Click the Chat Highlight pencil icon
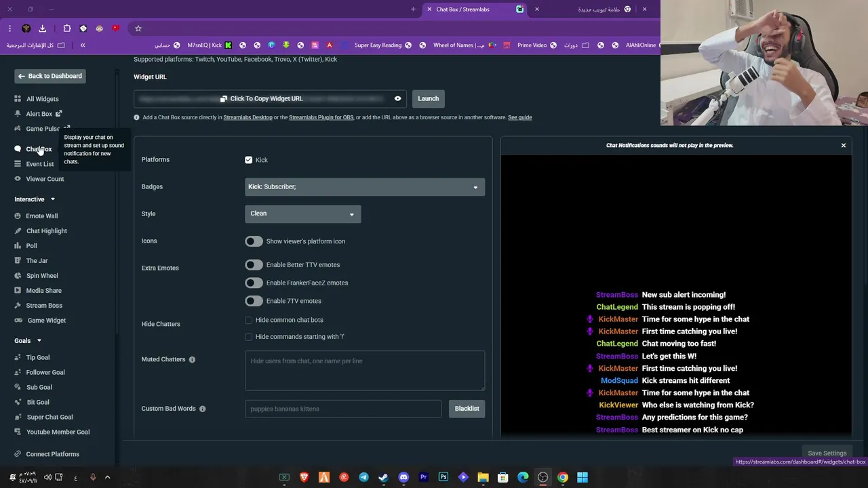This screenshot has width=868, height=488. [x=18, y=230]
